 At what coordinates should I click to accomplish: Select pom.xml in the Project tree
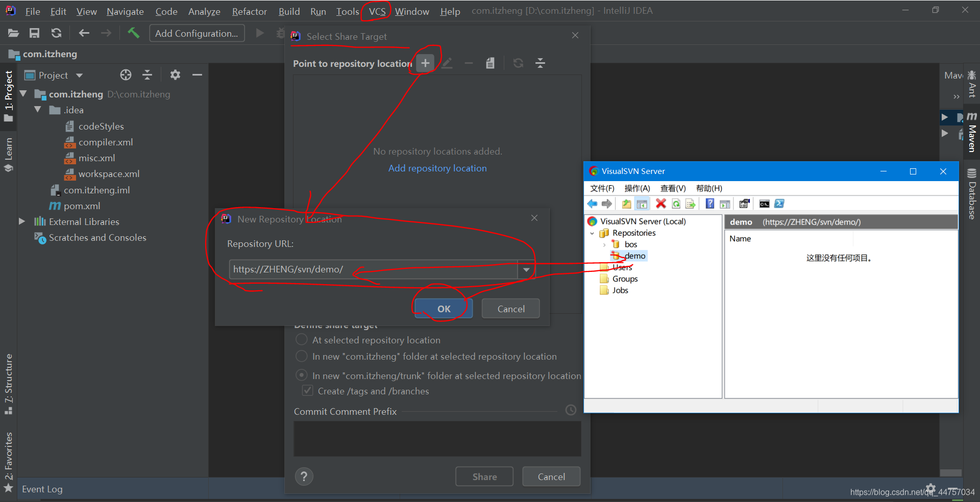pyautogui.click(x=82, y=206)
